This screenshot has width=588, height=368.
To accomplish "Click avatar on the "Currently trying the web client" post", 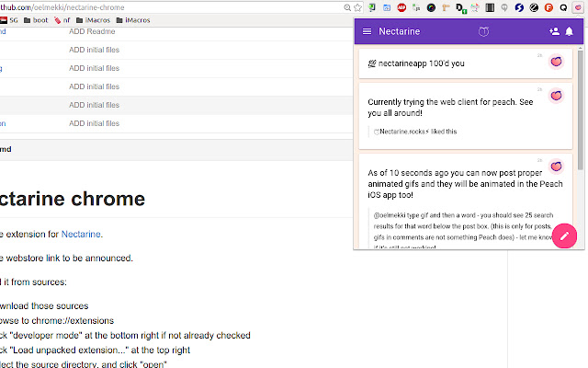I will [556, 96].
